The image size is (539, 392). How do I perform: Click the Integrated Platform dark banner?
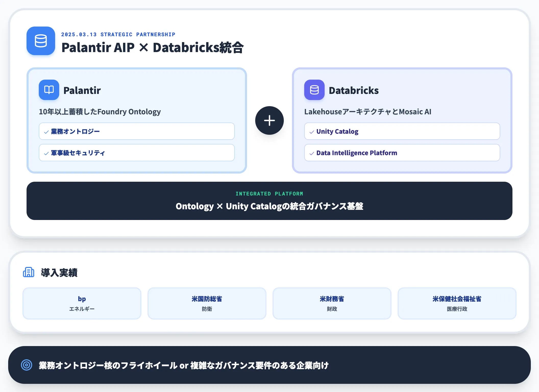coord(269,201)
